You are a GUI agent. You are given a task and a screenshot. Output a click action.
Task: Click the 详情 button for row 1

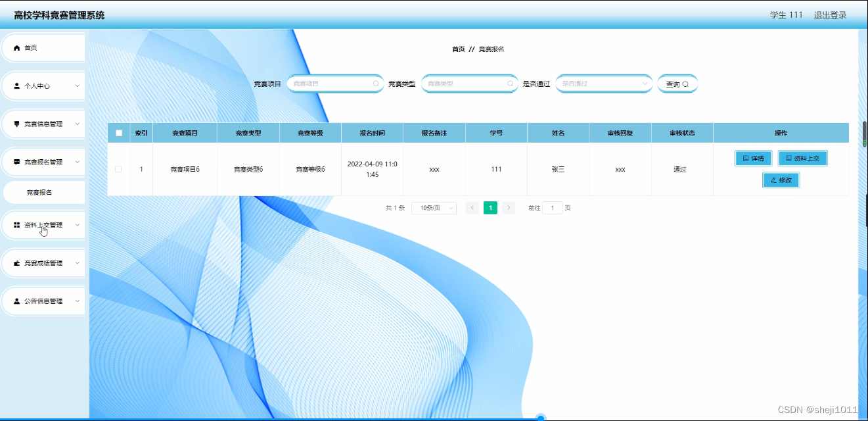[752, 158]
